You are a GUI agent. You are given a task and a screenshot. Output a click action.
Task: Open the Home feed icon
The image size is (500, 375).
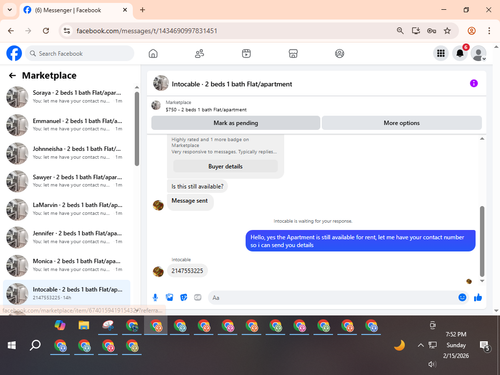[153, 53]
